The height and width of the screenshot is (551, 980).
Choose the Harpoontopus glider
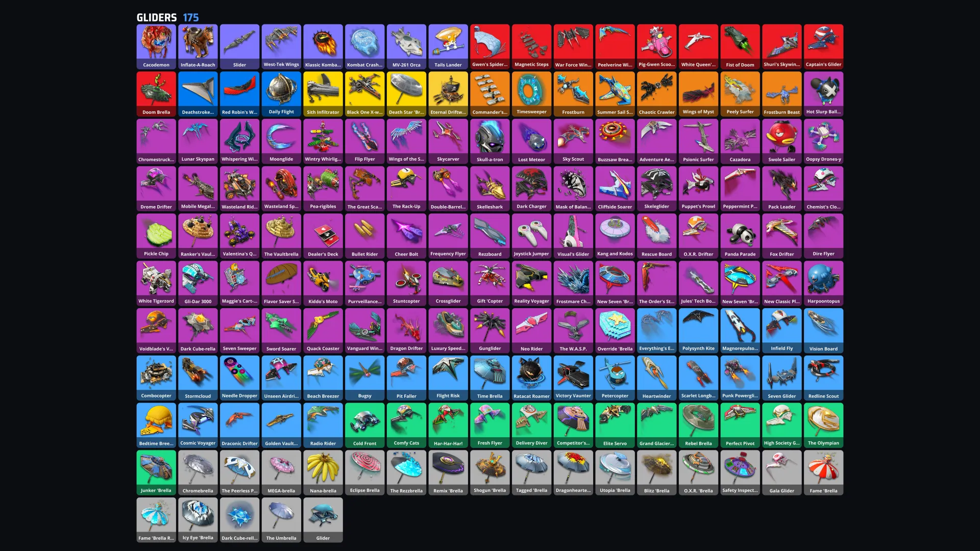(x=823, y=284)
